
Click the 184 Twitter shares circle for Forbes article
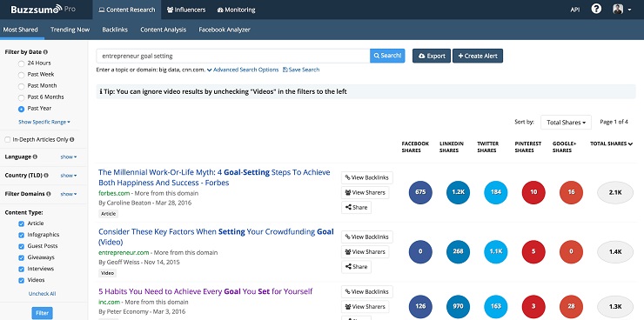pyautogui.click(x=496, y=192)
